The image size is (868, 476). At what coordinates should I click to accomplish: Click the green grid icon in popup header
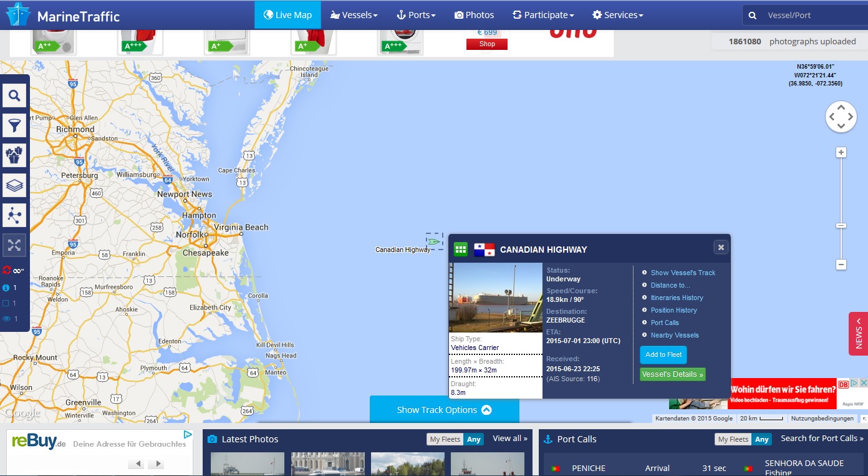(x=460, y=250)
